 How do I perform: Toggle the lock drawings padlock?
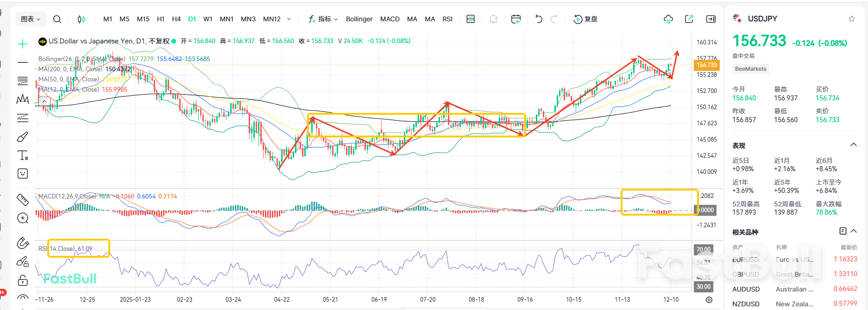[x=22, y=280]
